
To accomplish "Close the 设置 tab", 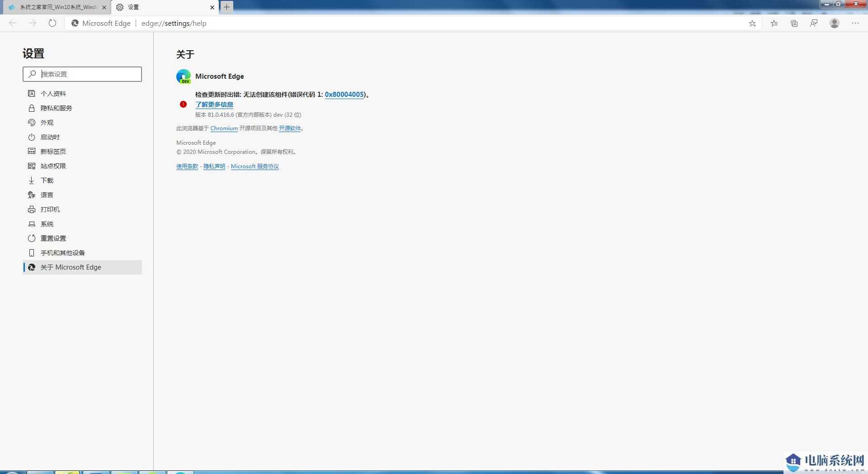I will (212, 7).
